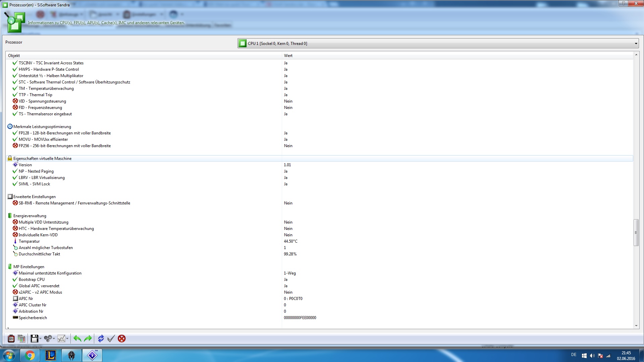Image resolution: width=644 pixels, height=362 pixels.
Task: Cancel with the red X circle button
Action: tap(122, 339)
